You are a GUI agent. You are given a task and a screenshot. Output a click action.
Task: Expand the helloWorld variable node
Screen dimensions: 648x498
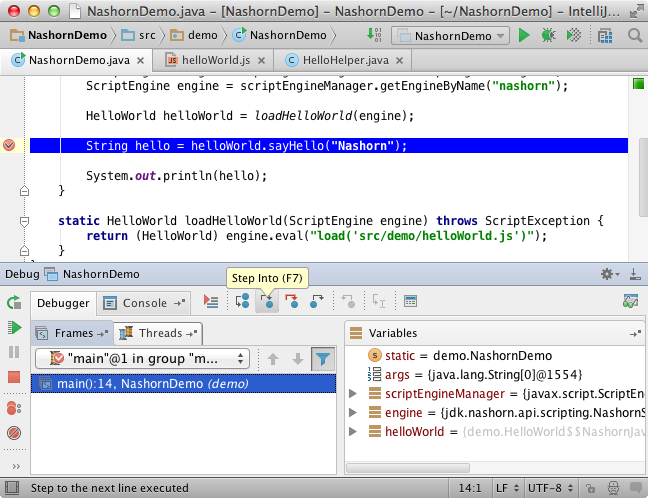(353, 431)
